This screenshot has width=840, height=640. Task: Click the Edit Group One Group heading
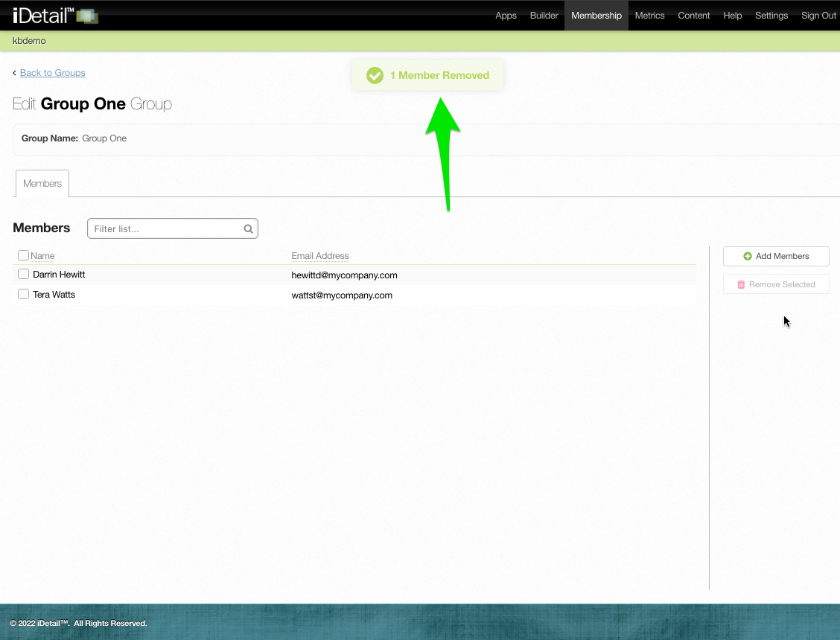92,104
